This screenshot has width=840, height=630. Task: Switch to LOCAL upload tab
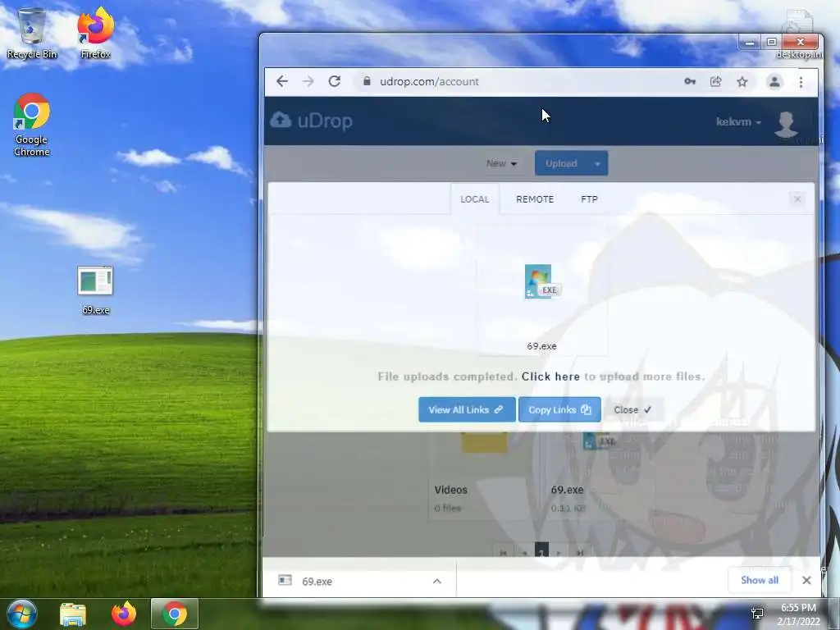coord(475,199)
